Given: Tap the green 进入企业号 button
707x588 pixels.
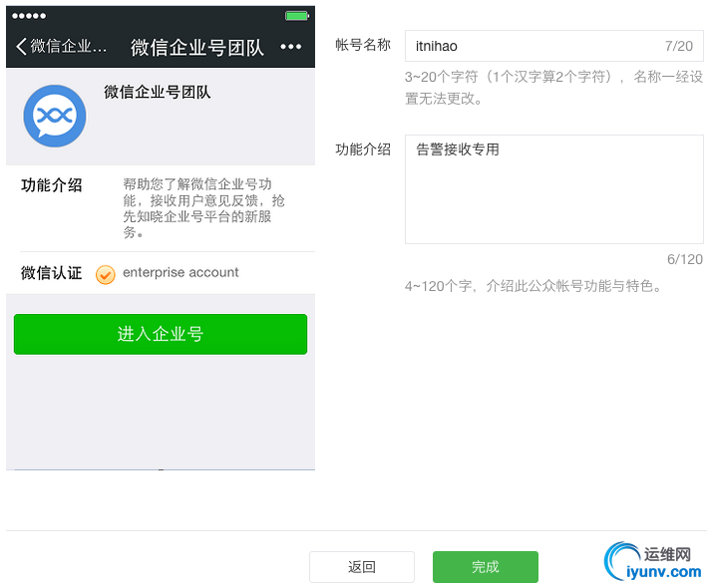Looking at the screenshot, I should coord(161,334).
